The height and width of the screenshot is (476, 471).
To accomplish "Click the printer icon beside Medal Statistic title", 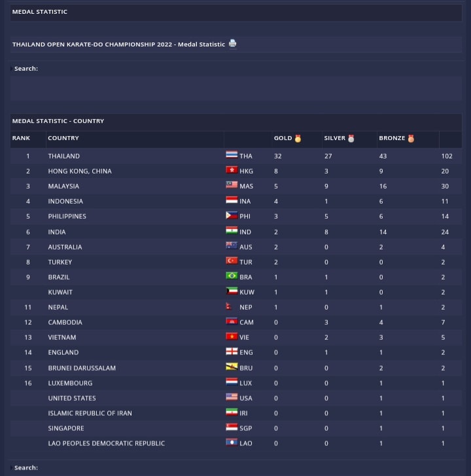I will (232, 44).
